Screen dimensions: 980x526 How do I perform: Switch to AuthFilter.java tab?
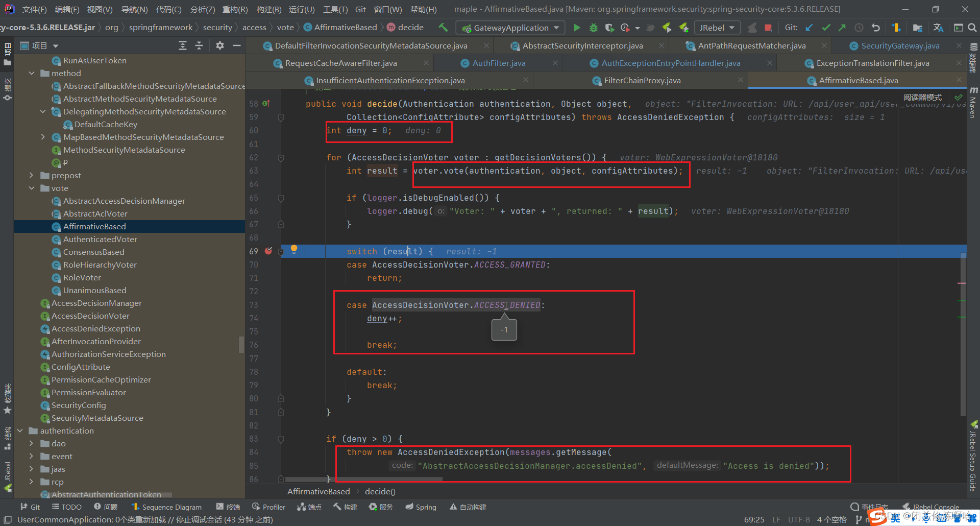[x=499, y=63]
